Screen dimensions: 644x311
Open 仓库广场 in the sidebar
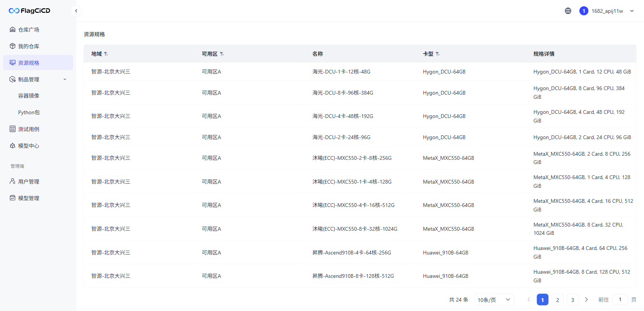click(38, 29)
